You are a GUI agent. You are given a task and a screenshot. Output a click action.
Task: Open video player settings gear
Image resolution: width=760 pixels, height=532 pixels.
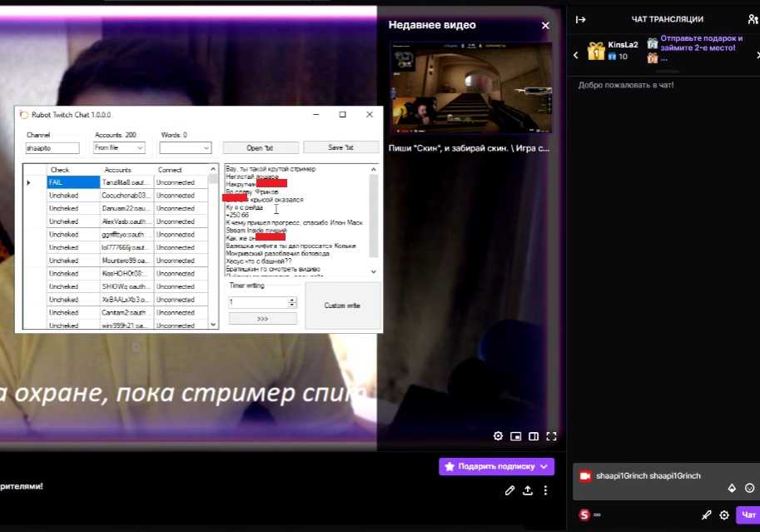point(498,436)
